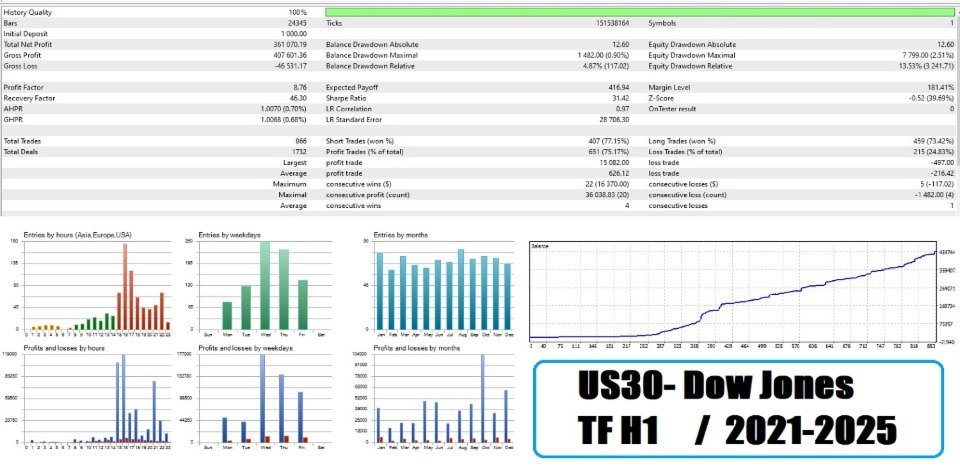Click the Ticks value '151538164'
This screenshot has width=960, height=469.
click(613, 23)
